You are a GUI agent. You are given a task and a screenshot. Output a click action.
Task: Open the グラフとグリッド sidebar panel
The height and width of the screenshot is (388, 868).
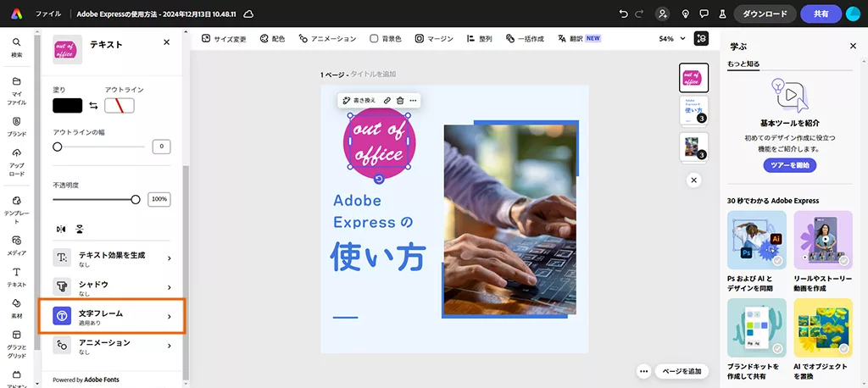pos(17,345)
